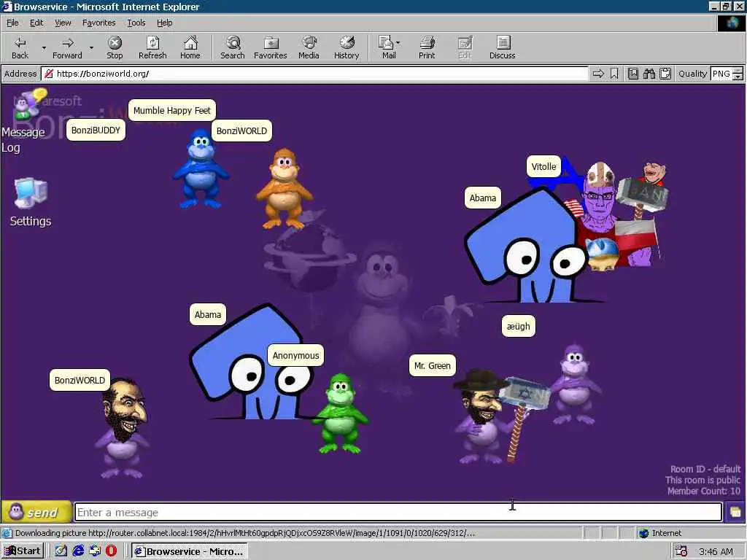This screenshot has height=560, width=747.
Task: Click the Vitolle name tag
Action: [543, 167]
